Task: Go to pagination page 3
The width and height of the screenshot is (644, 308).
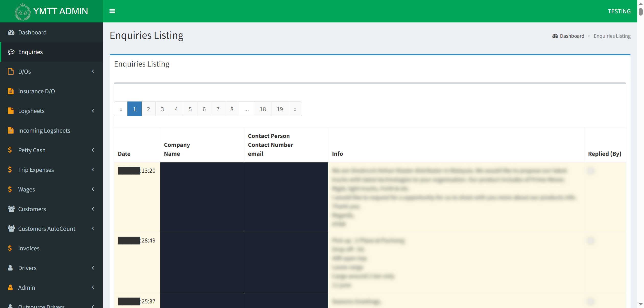Action: tap(162, 109)
